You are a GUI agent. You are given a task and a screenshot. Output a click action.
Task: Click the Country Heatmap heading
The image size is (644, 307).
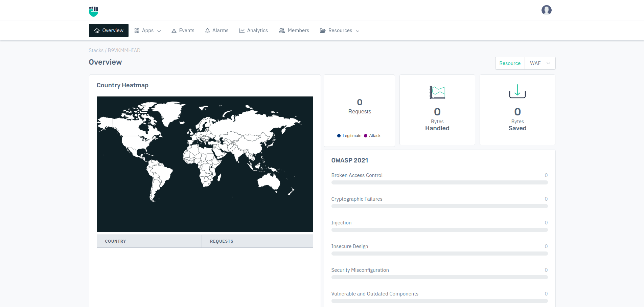point(122,85)
